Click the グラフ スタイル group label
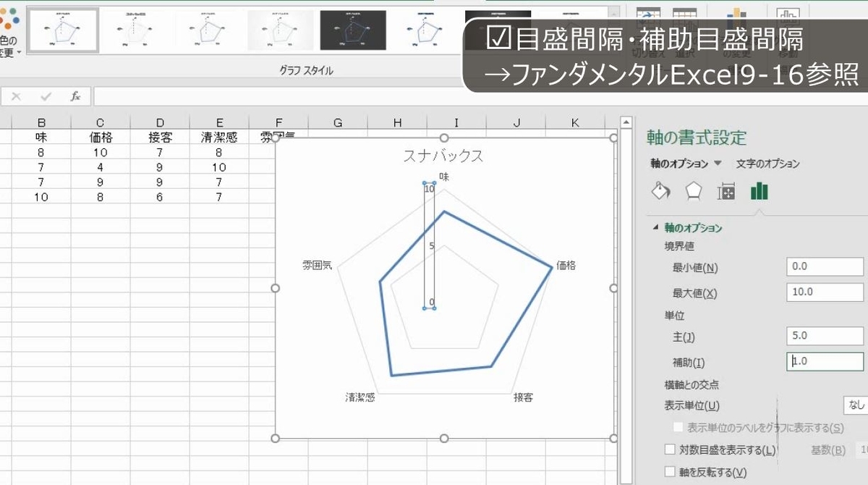The width and height of the screenshot is (868, 485). [x=306, y=71]
